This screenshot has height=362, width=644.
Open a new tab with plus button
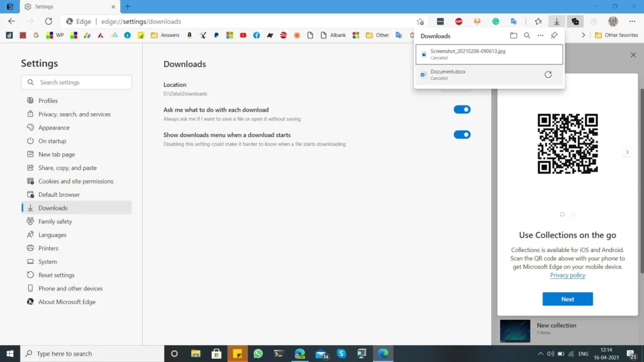point(128,6)
